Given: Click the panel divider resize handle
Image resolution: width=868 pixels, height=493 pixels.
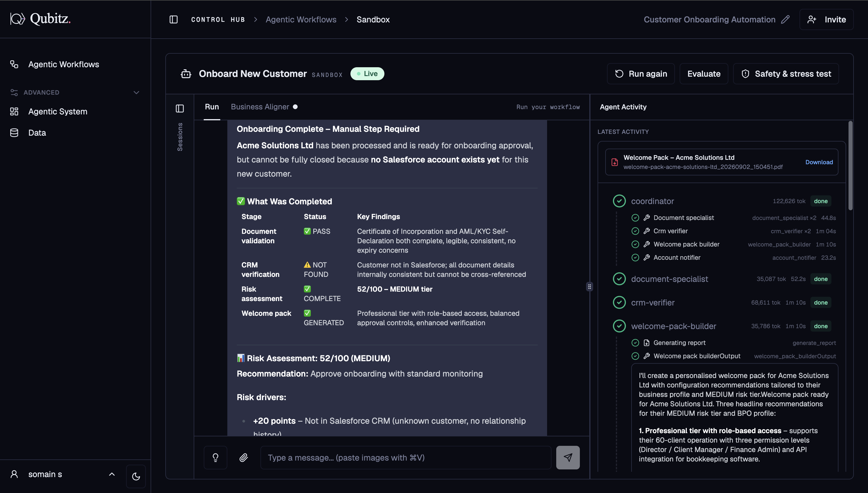Looking at the screenshot, I should click(x=589, y=287).
